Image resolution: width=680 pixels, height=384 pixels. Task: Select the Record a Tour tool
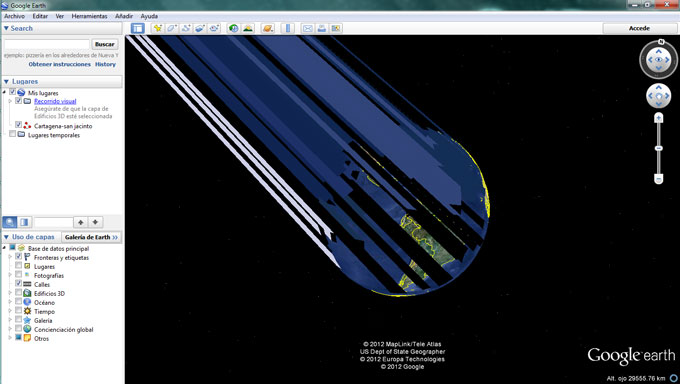[x=214, y=28]
